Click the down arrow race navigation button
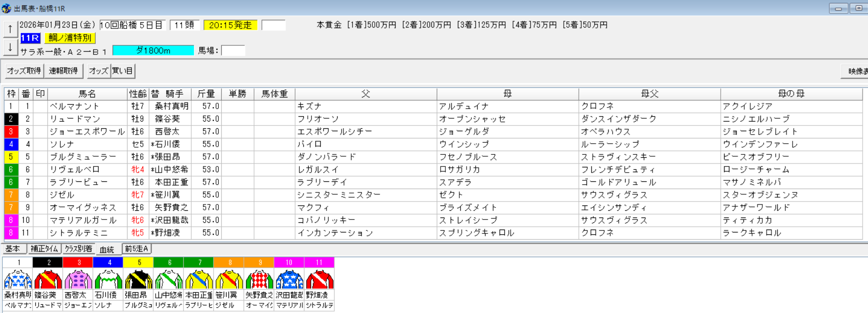868x313 pixels. pyautogui.click(x=10, y=47)
